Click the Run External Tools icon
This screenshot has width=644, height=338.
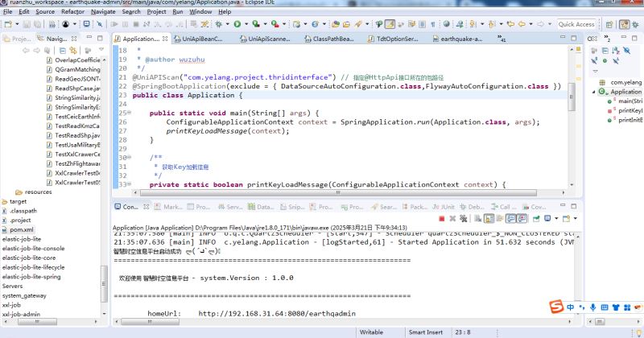point(275,24)
